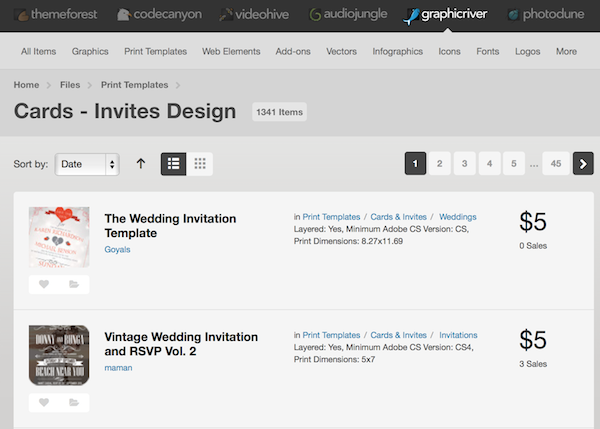Click the Home breadcrumb link
The image size is (600, 429).
27,85
